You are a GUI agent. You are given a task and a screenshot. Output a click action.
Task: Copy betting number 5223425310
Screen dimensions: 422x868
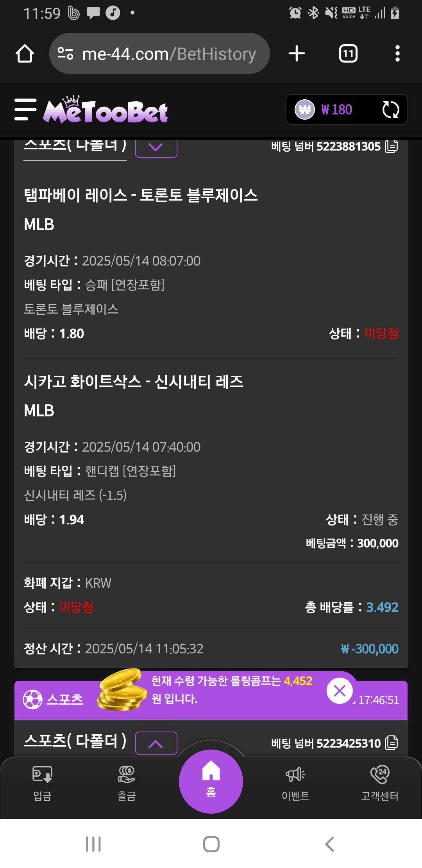392,743
